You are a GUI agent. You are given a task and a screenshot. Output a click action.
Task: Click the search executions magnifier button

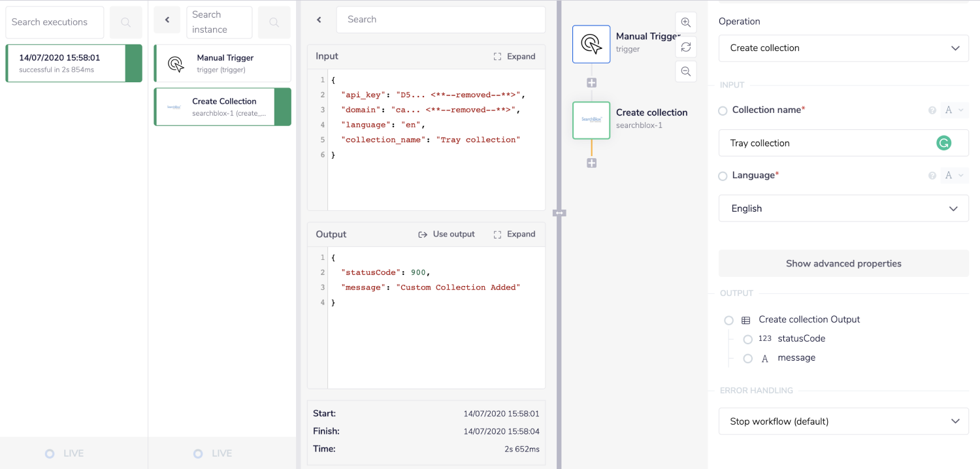coord(125,23)
